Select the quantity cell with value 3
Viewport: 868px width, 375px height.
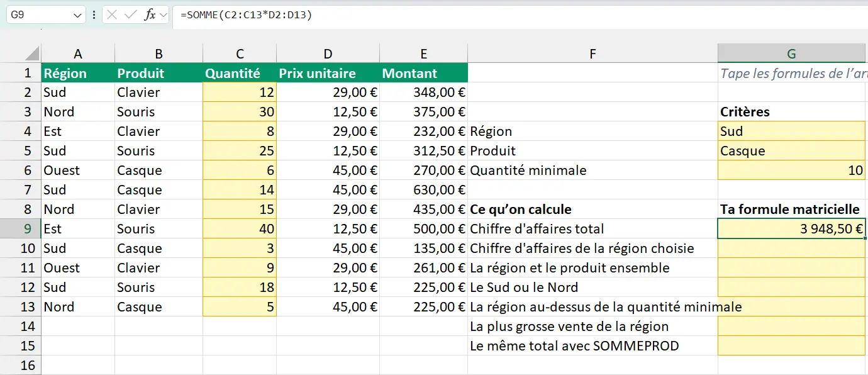[x=240, y=249]
